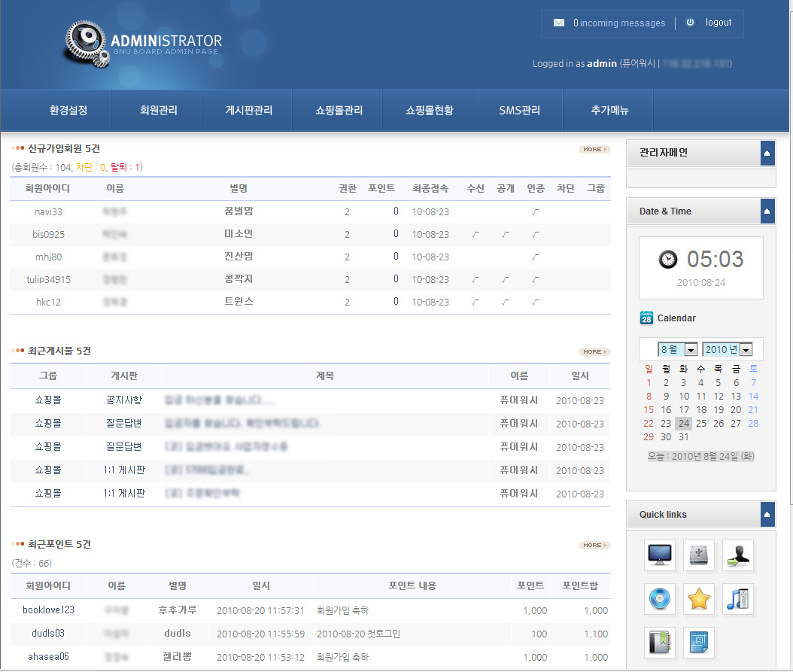Open the USB drive quick link icon
793x672 pixels.
point(699,555)
